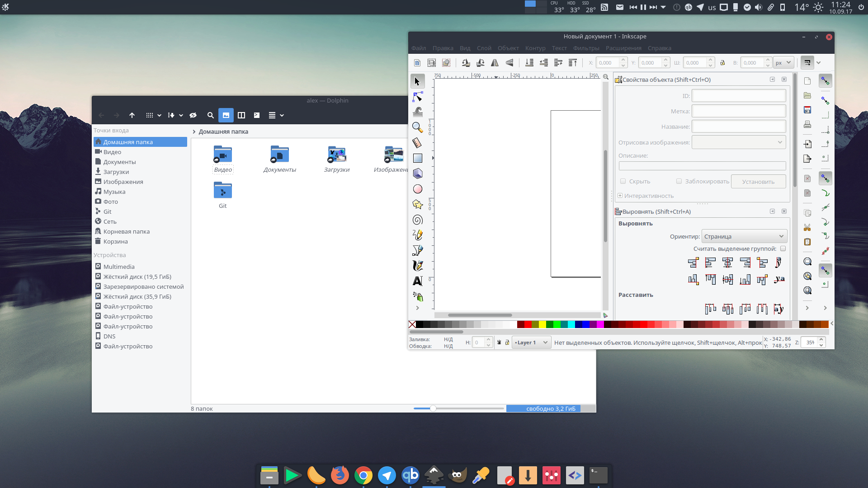Expand the Интерактивность section
This screenshot has height=488, width=868.
(646, 196)
